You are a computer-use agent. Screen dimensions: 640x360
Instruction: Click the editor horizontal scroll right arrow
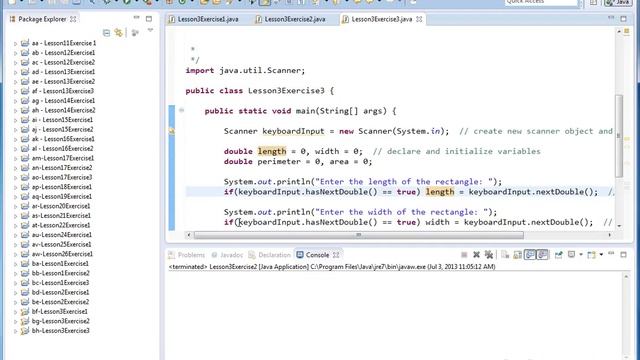609,235
